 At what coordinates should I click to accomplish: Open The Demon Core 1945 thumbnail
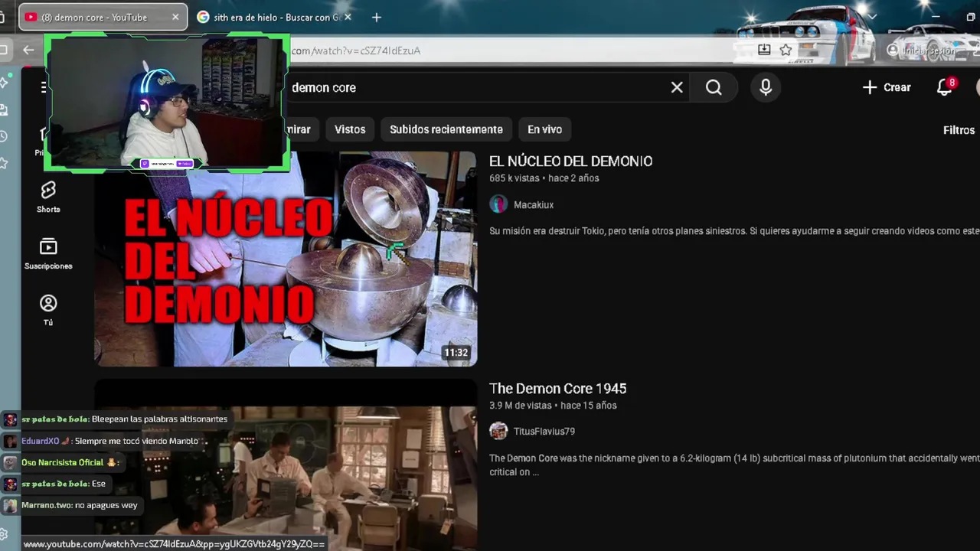286,467
